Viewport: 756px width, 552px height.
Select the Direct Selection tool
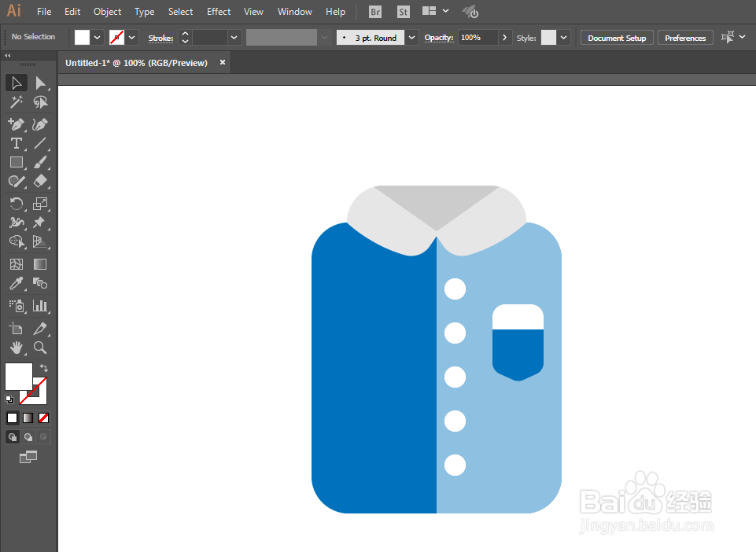point(40,83)
